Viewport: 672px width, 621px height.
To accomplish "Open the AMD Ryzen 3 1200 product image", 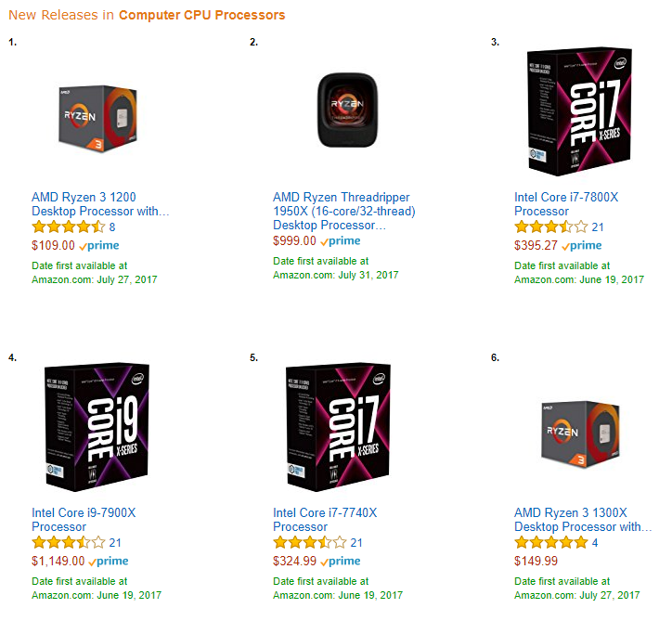I will 97,118.
